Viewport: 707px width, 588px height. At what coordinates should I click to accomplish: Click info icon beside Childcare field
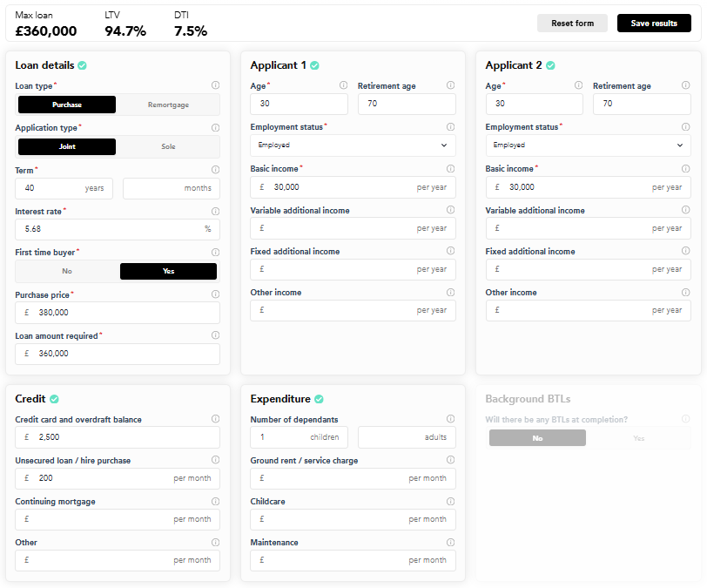pos(450,502)
